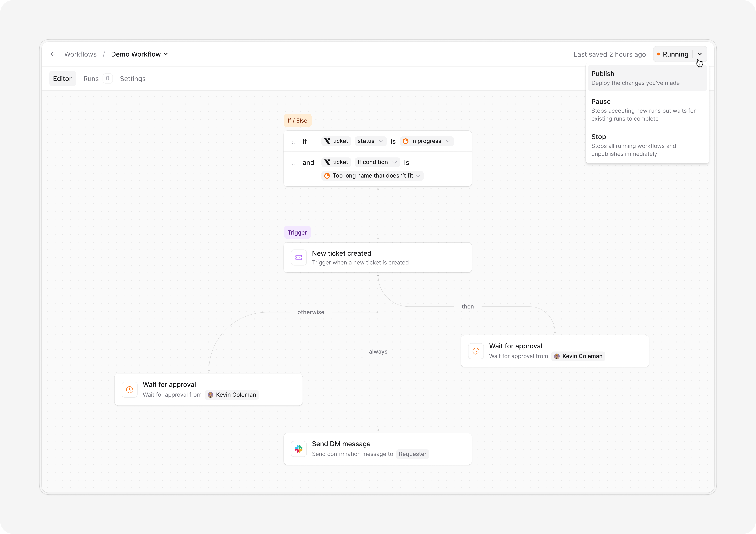This screenshot has width=756, height=534.
Task: Click the clock icon on left Wait for approval card
Action: pyautogui.click(x=129, y=390)
